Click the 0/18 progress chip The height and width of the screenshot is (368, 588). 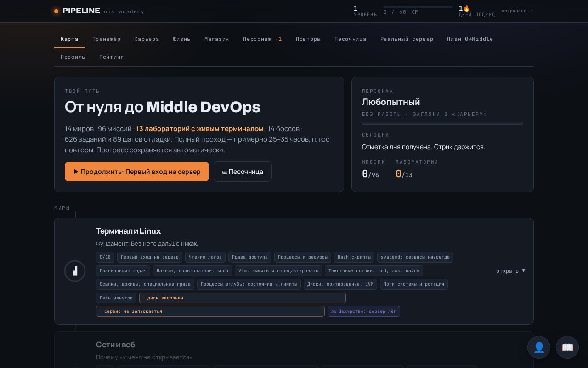click(105, 257)
